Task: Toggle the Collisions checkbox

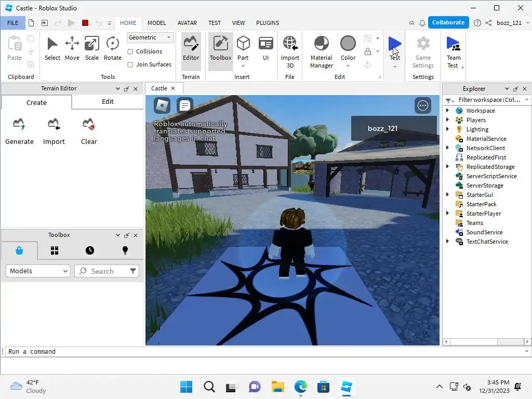Action: pyautogui.click(x=130, y=51)
